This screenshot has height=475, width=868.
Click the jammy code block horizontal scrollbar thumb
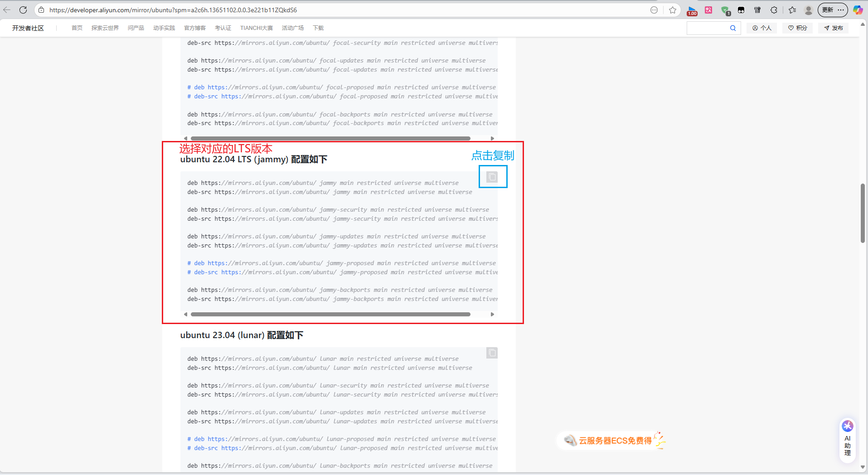[x=330, y=314]
